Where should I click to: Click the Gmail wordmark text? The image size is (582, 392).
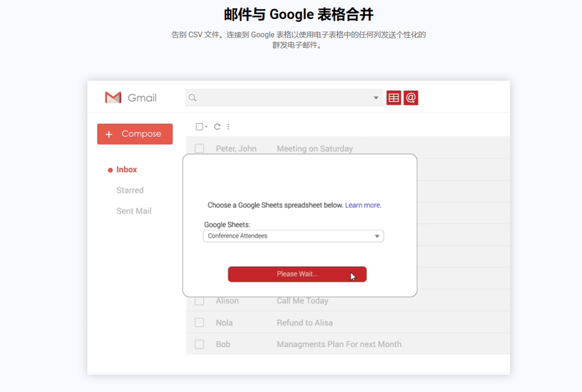point(142,98)
